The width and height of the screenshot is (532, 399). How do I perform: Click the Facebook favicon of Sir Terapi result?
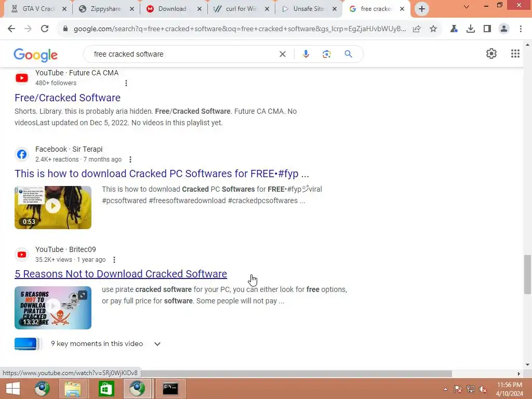pyautogui.click(x=22, y=154)
